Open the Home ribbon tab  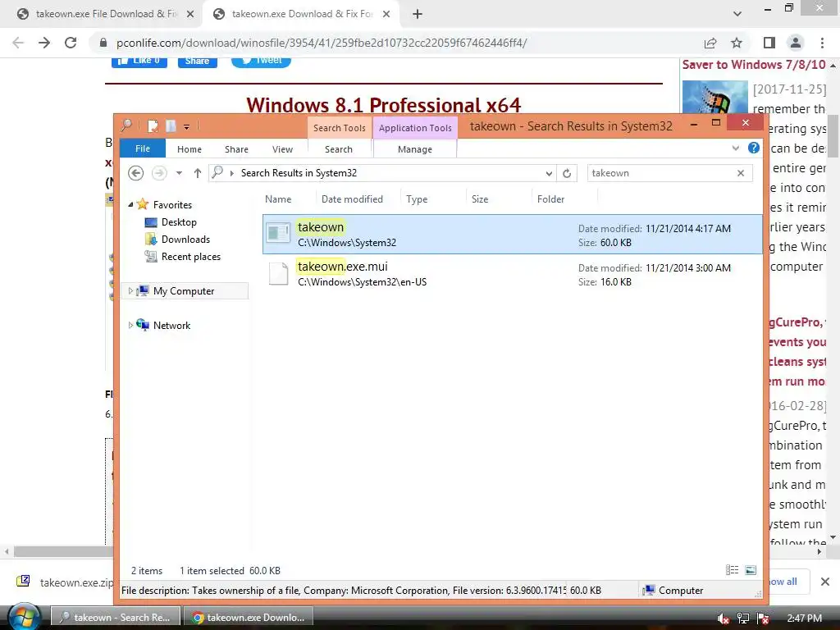[x=189, y=149]
